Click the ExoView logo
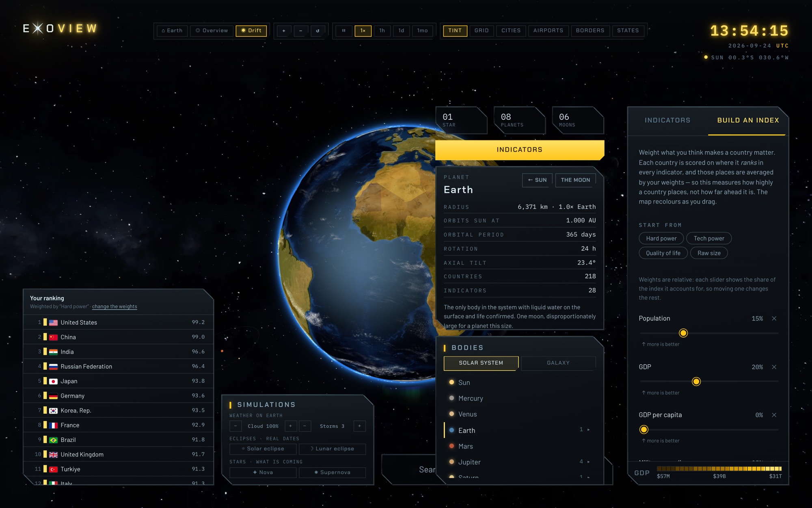Screen dimensions: 812x508 tap(60, 28)
